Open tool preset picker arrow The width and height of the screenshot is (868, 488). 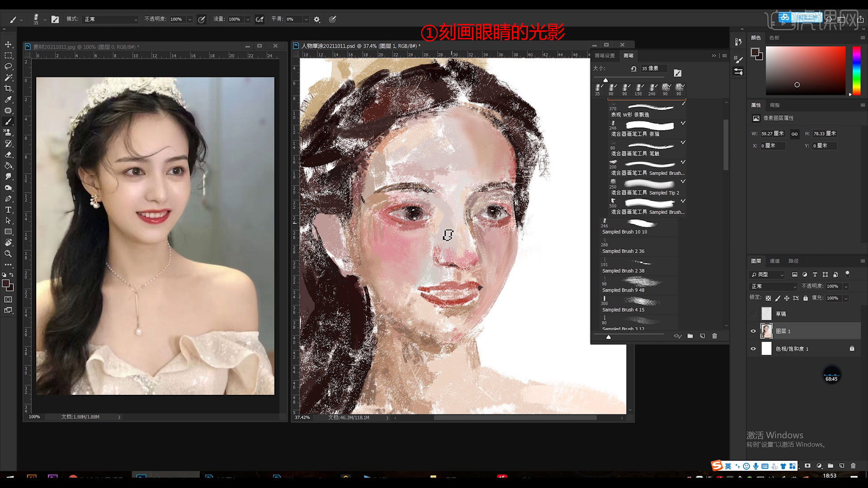pos(21,20)
